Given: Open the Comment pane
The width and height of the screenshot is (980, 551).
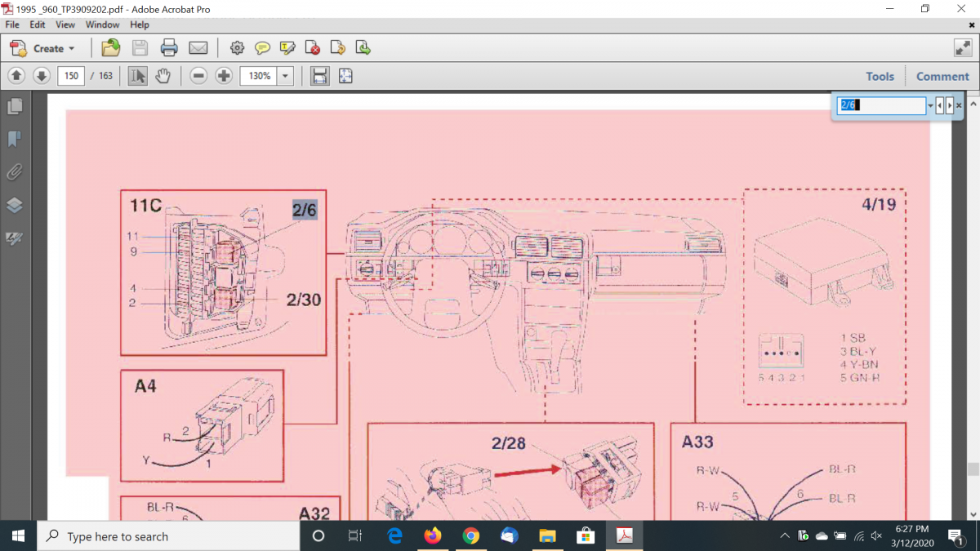Looking at the screenshot, I should click(x=942, y=76).
